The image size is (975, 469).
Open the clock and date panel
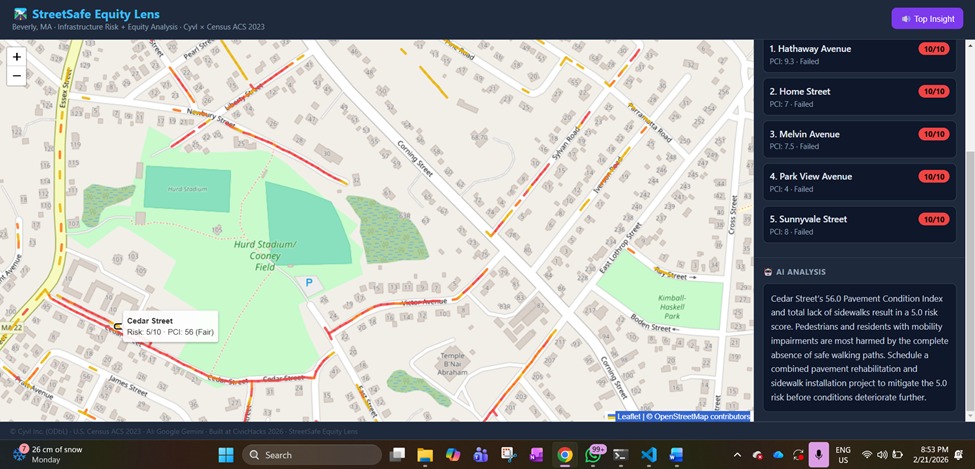pyautogui.click(x=931, y=455)
